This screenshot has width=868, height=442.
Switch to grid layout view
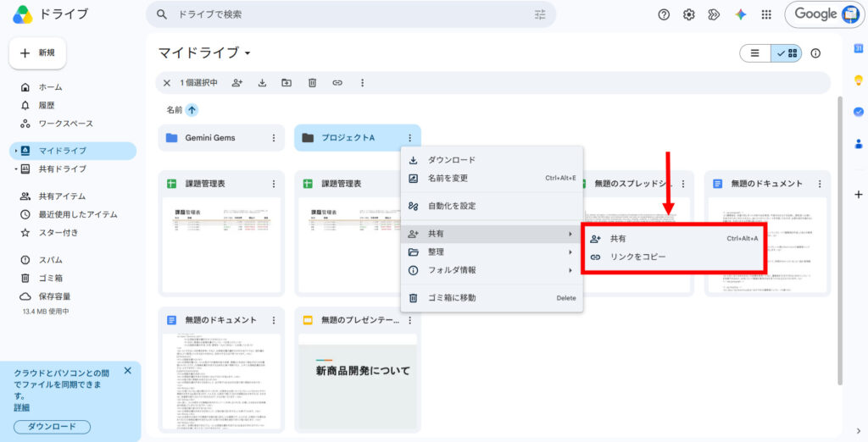[x=786, y=53]
